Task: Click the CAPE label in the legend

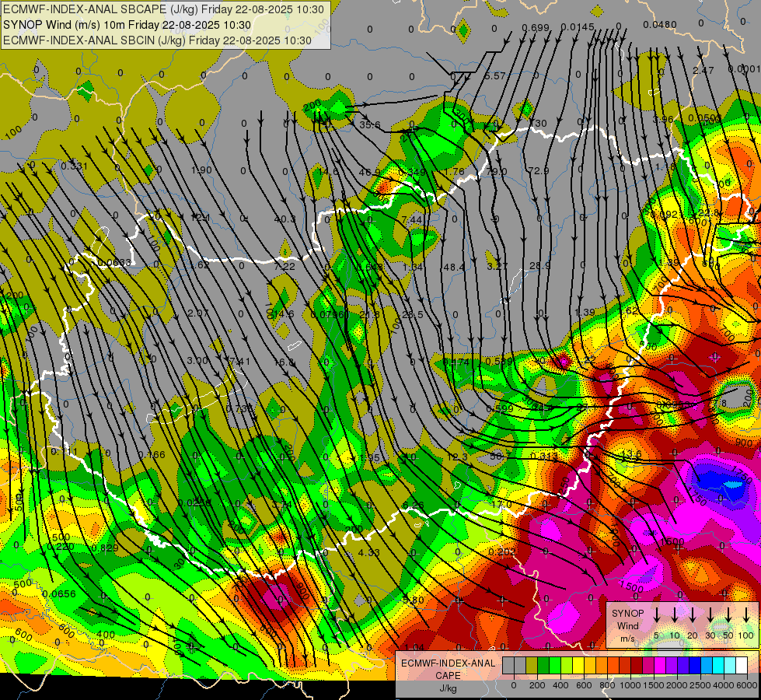Action: (448, 676)
